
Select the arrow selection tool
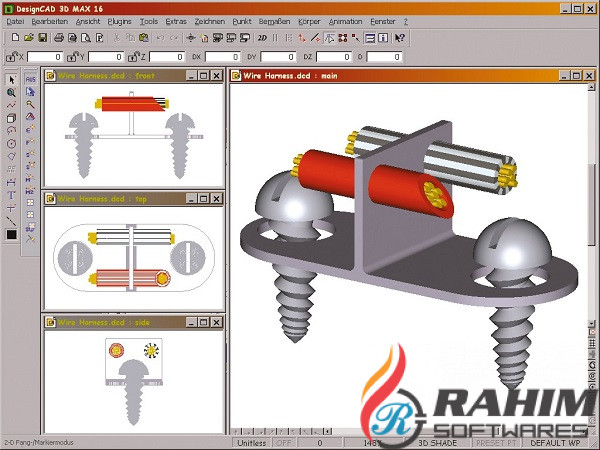point(11,80)
